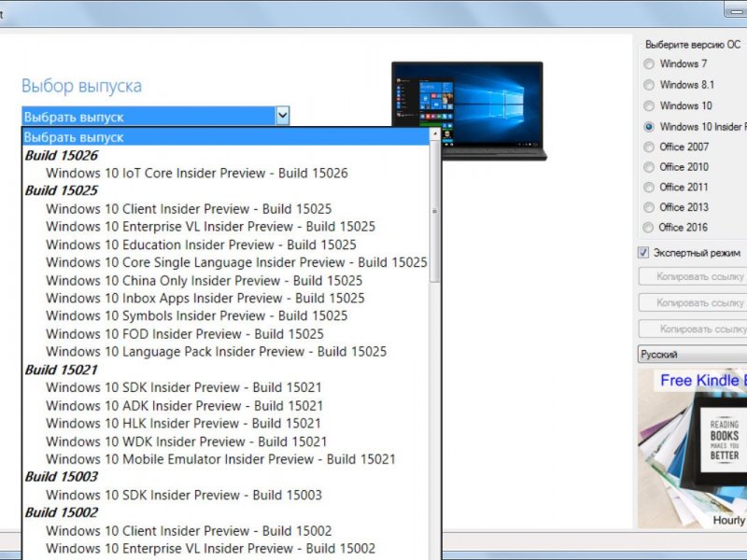Open the Free Kindle Books ad link

(x=703, y=381)
